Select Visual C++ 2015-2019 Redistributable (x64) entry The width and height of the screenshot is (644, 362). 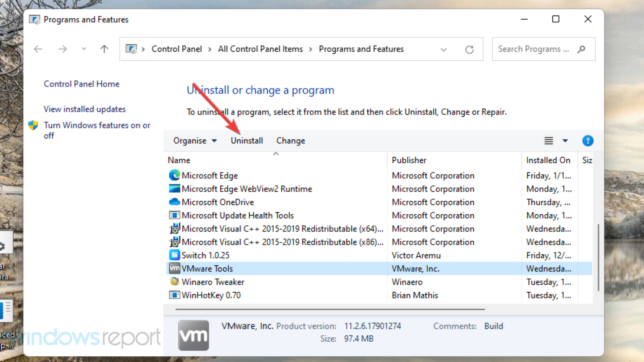pos(283,229)
